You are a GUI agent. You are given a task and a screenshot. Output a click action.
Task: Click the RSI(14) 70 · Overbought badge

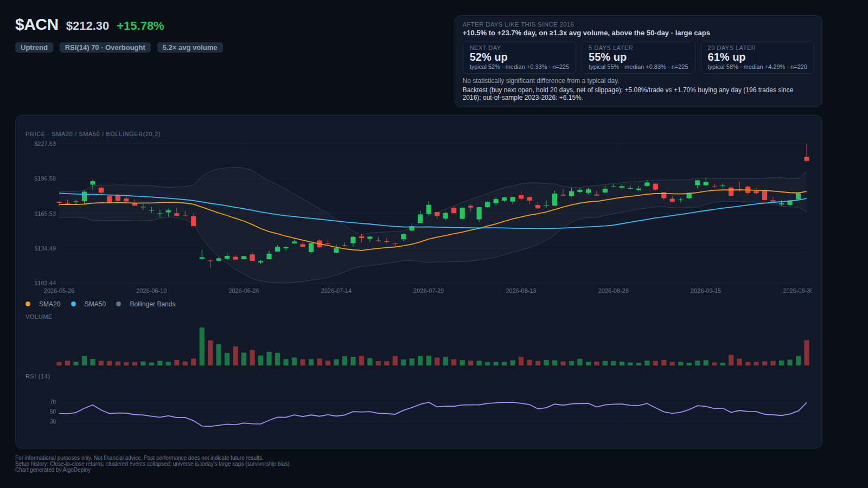tap(105, 48)
